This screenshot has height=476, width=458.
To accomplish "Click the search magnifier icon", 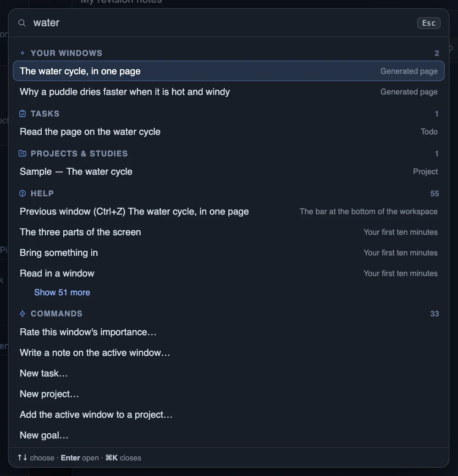I will 22,23.
